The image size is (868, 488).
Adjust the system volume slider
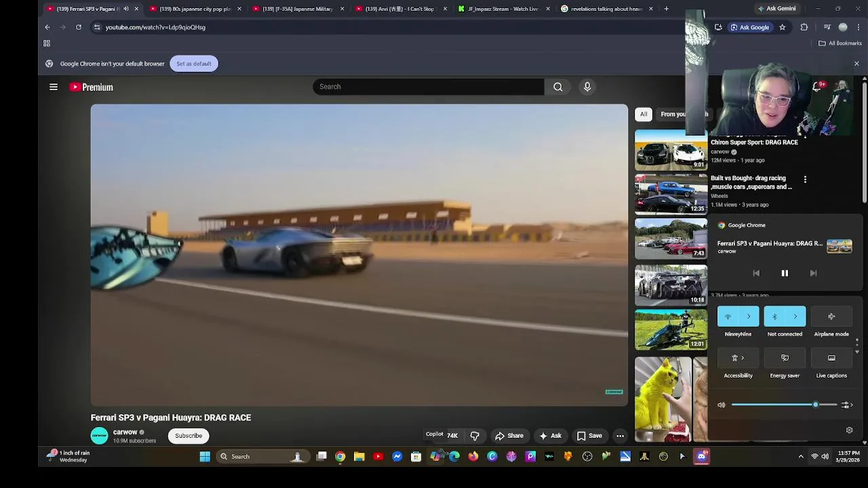(x=784, y=405)
